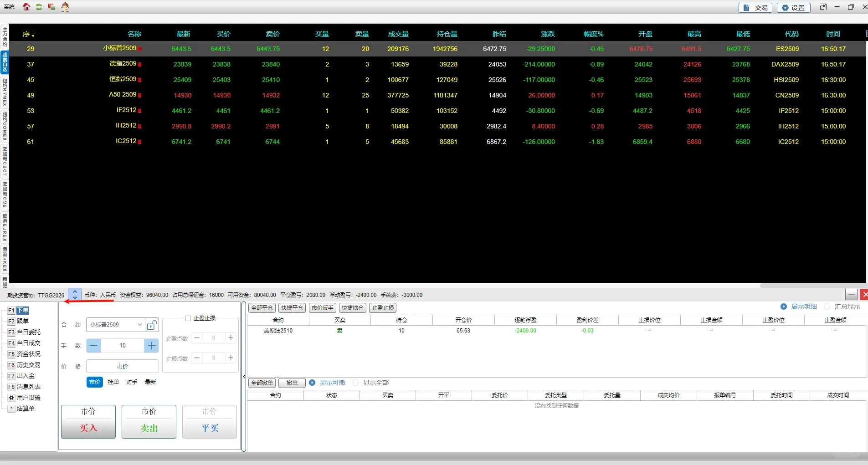Click the 手数 quantity field showing 10
The width and height of the screenshot is (868, 465).
pos(123,346)
